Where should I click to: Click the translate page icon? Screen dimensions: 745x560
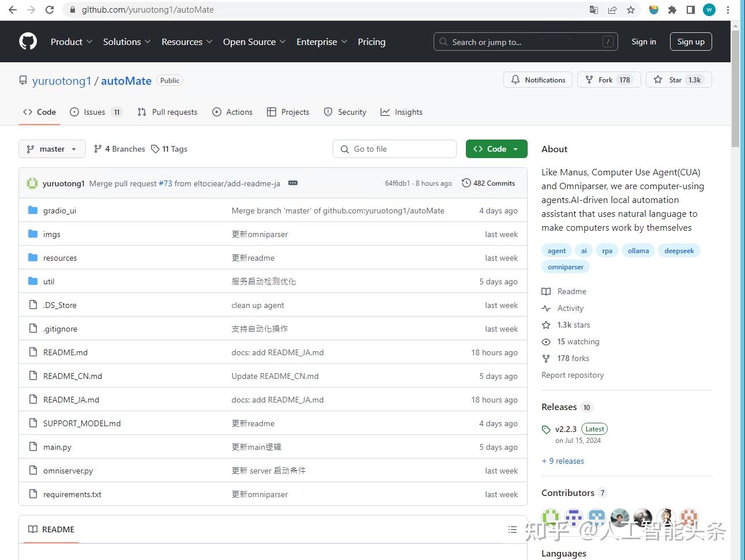pyautogui.click(x=594, y=10)
